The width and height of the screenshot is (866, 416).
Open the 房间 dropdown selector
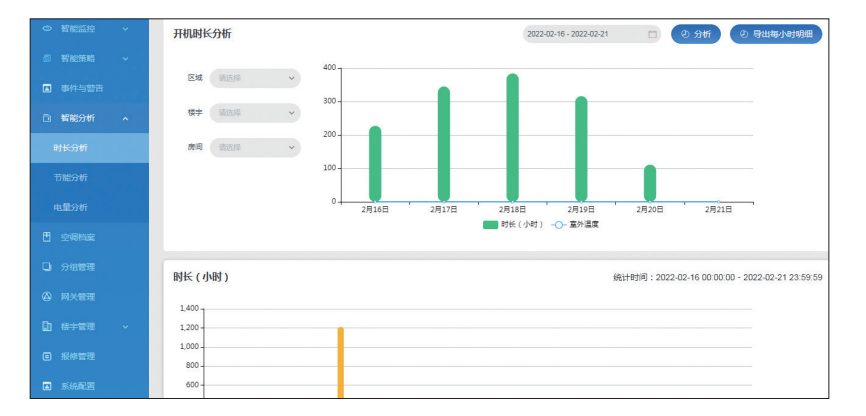255,148
